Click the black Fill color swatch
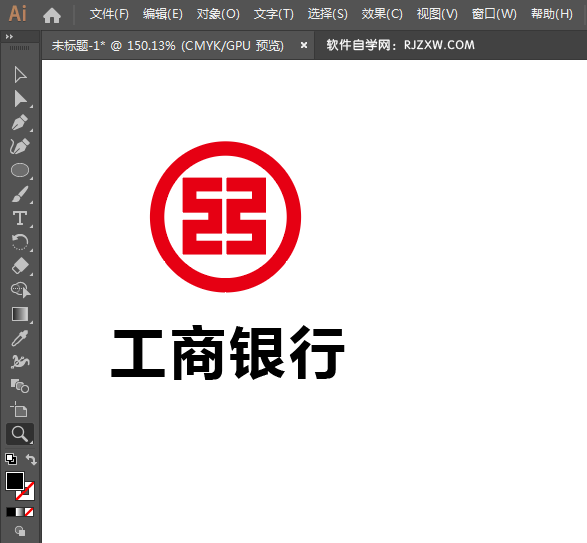This screenshot has height=543, width=587. click(x=15, y=481)
